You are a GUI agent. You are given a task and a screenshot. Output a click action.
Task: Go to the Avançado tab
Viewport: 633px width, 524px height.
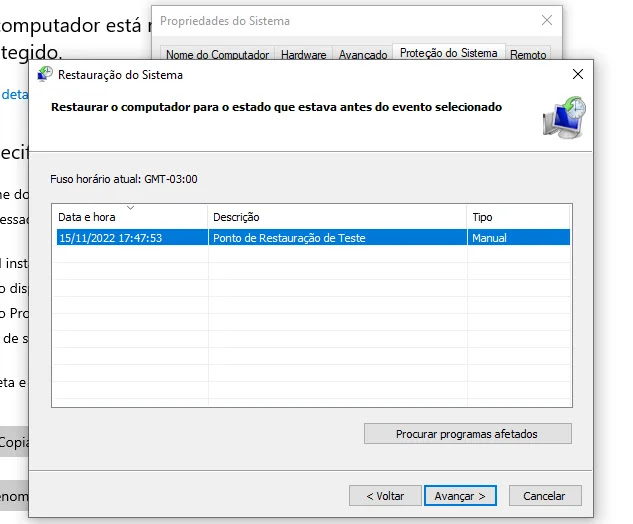coord(362,55)
